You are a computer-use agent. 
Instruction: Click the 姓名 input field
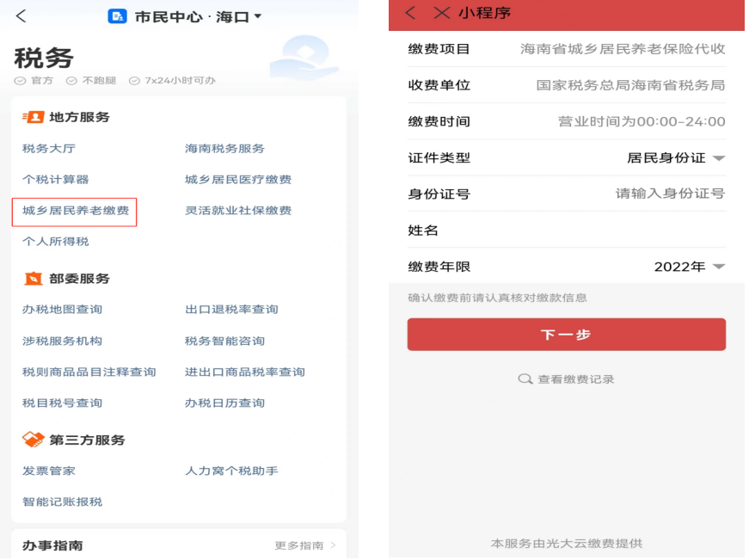point(602,231)
